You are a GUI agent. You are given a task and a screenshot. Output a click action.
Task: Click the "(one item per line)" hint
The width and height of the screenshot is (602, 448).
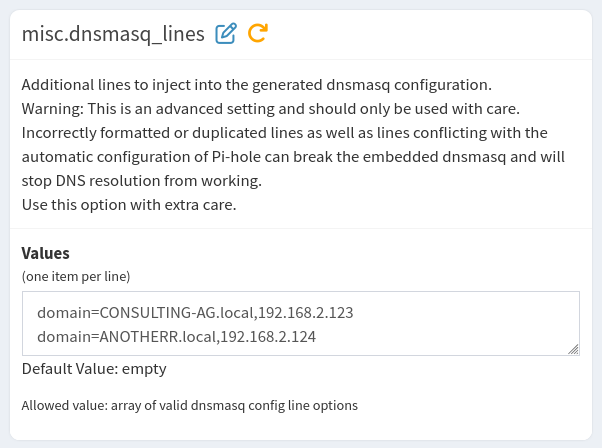(76, 275)
